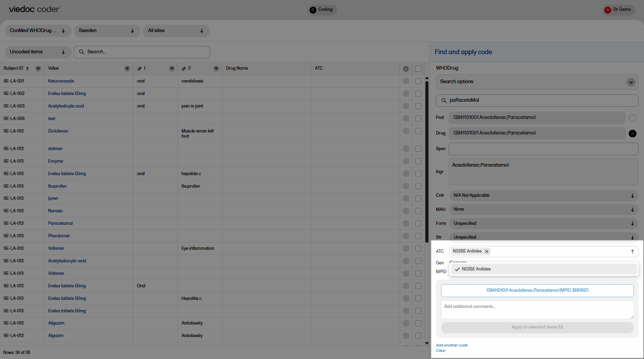644x359 pixels.
Task: Click the filter icon for link column 2
Action: click(x=216, y=69)
